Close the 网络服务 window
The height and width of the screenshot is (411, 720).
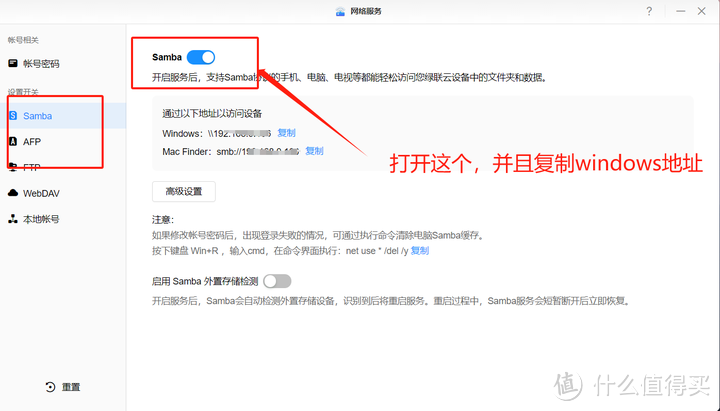point(701,11)
